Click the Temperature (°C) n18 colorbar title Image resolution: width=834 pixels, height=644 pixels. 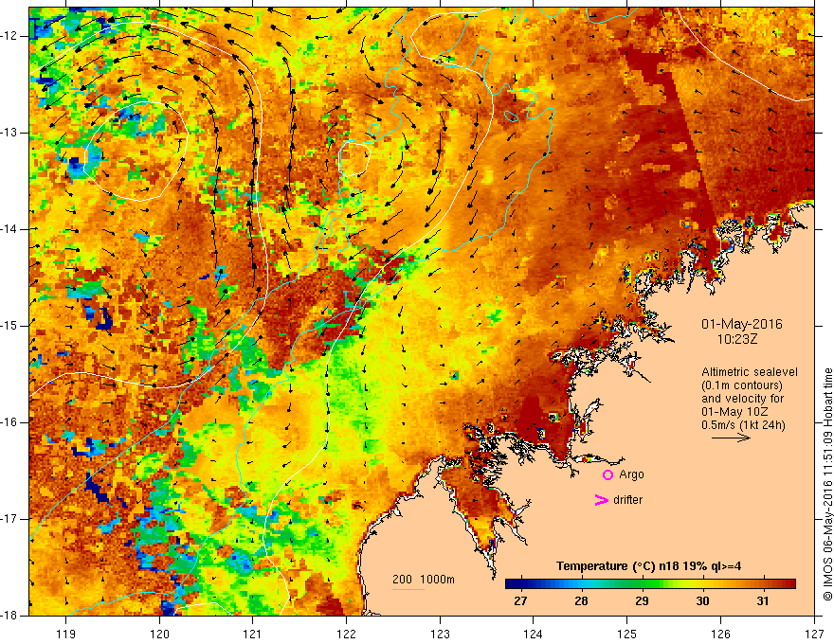648,566
